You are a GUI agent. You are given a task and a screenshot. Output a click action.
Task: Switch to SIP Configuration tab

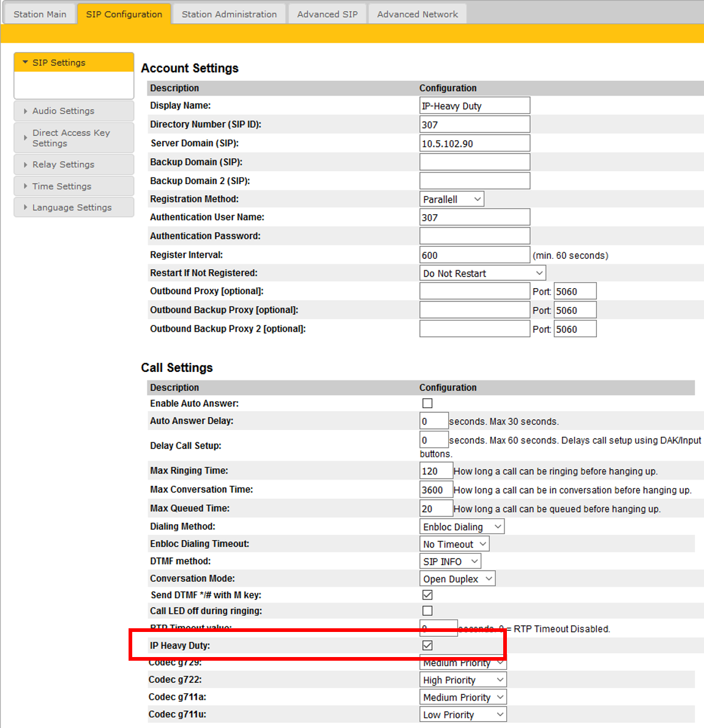(124, 14)
